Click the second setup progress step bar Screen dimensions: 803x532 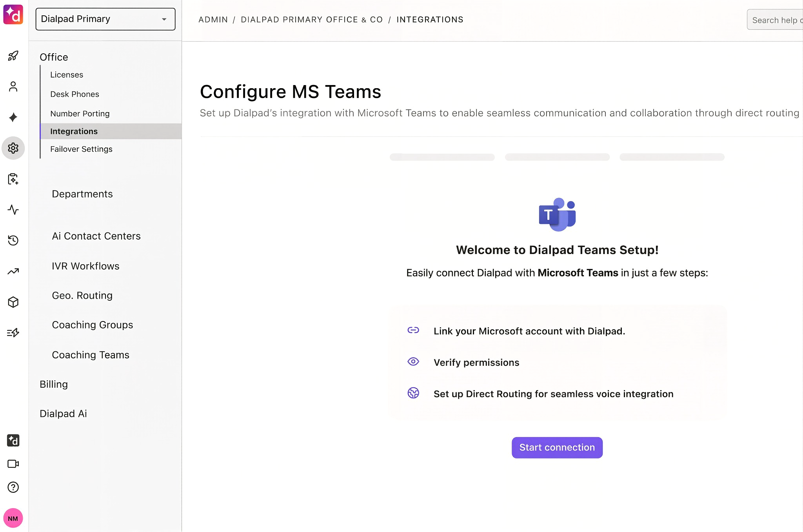coord(557,157)
